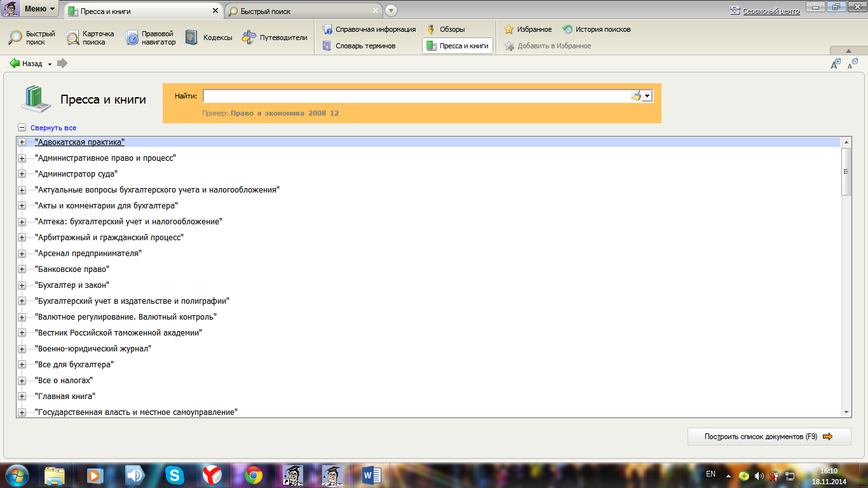Image resolution: width=868 pixels, height=488 pixels.
Task: Click the list scrollbar thumb
Action: (x=846, y=172)
